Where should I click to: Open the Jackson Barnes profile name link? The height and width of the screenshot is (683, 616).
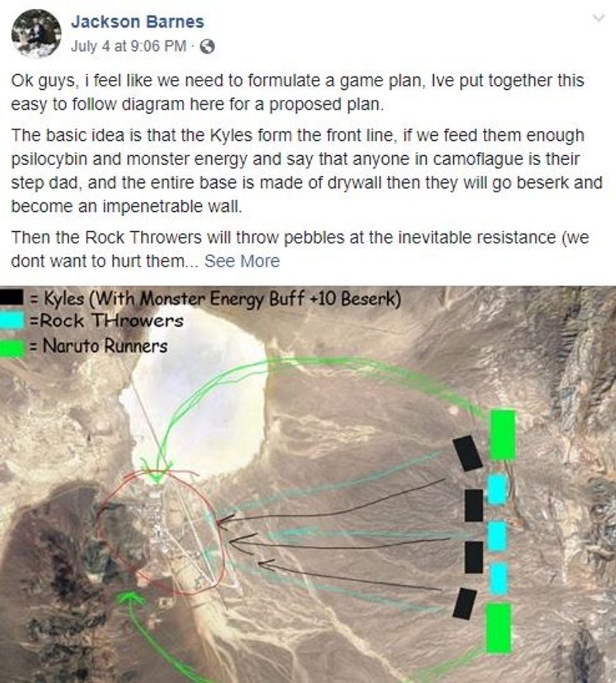click(137, 21)
